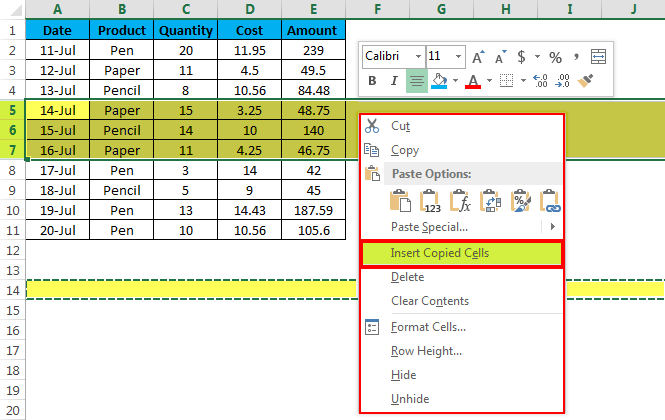Click the Increase Decimal icon
This screenshot has width=665, height=420.
(539, 81)
